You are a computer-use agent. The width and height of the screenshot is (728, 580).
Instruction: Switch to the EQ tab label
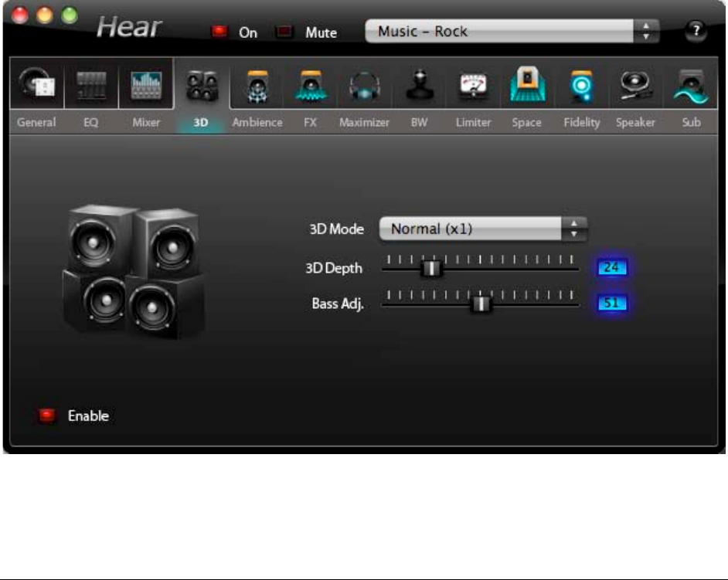pyautogui.click(x=90, y=123)
